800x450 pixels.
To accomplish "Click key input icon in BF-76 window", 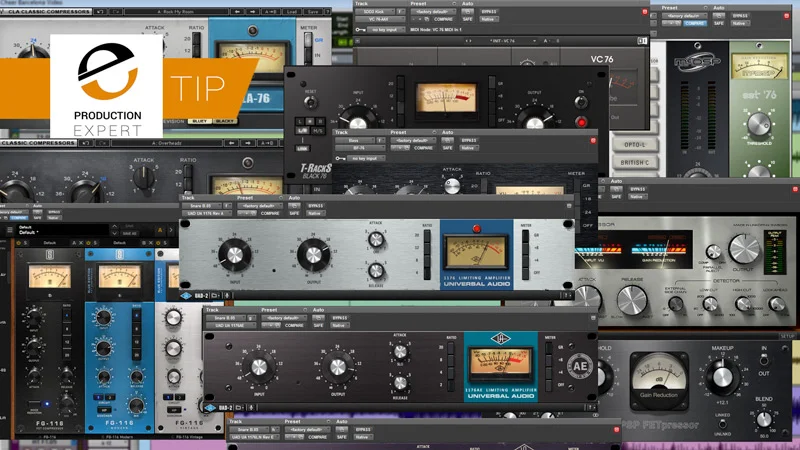I will pyautogui.click(x=340, y=158).
